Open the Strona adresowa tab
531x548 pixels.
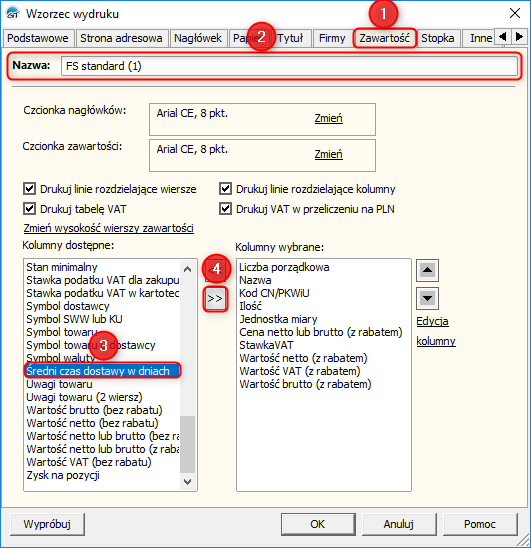point(121,38)
